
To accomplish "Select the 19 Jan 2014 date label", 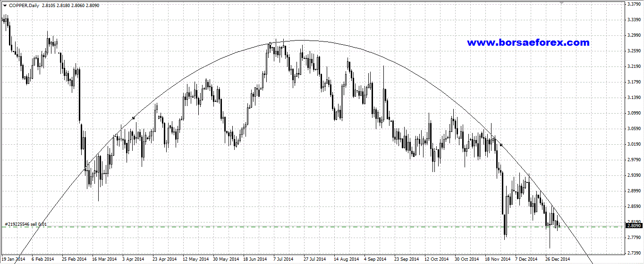I will 13,259.
